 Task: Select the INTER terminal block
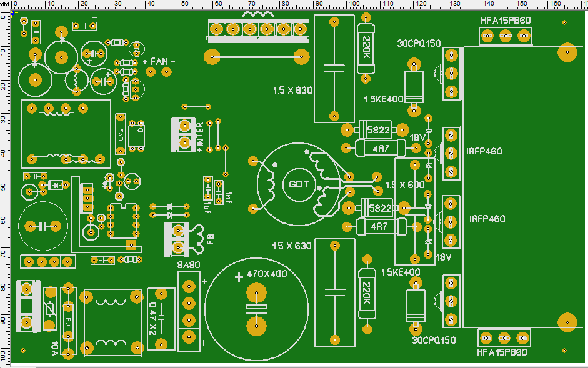click(183, 134)
